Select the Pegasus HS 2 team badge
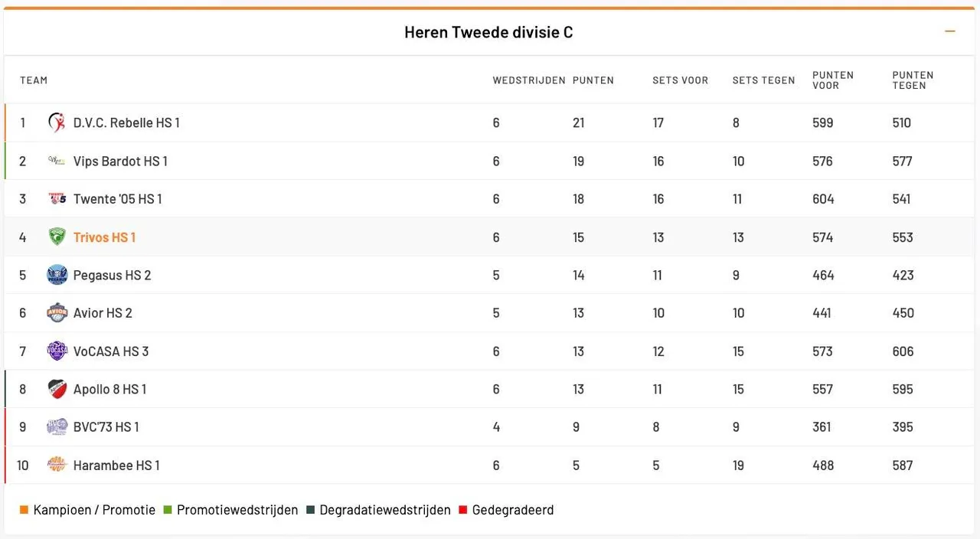 click(57, 275)
